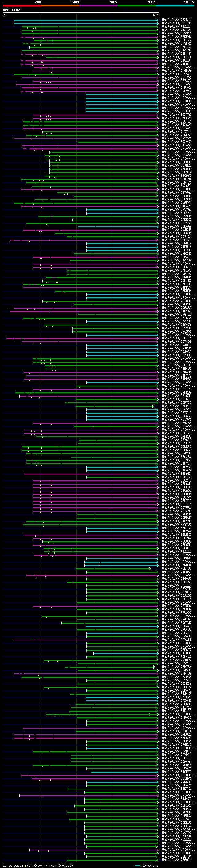197x868 pixels.
Task: Click the query end position 425
Action: [155, 15]
